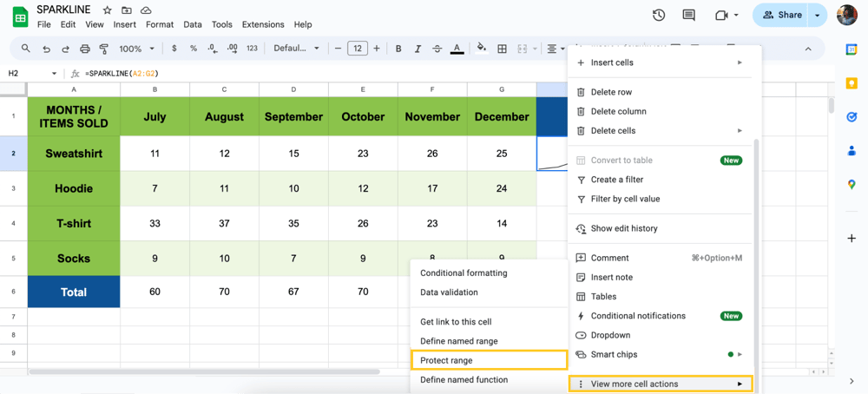The height and width of the screenshot is (394, 868).
Task: Open the font family dropdown
Action: click(x=296, y=49)
